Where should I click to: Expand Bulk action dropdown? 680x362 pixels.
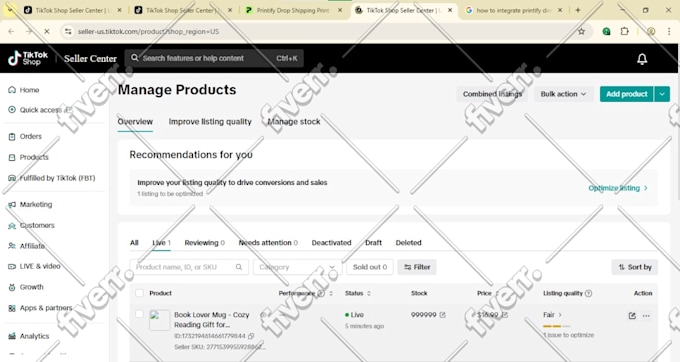[563, 94]
